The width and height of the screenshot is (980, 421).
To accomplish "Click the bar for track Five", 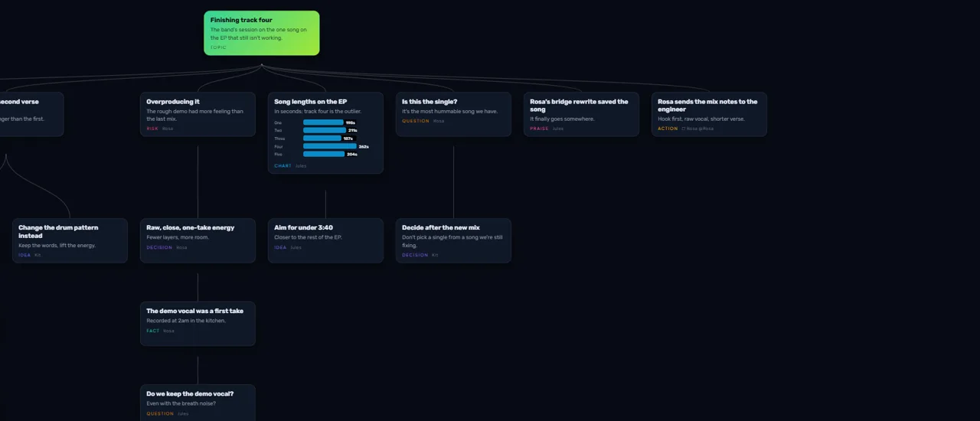I will pos(324,154).
